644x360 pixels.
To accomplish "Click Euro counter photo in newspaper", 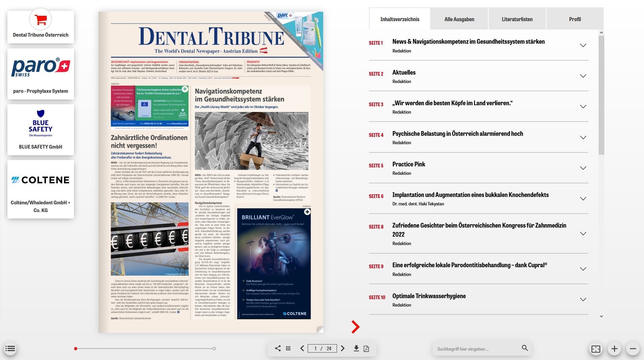I will [150, 239].
